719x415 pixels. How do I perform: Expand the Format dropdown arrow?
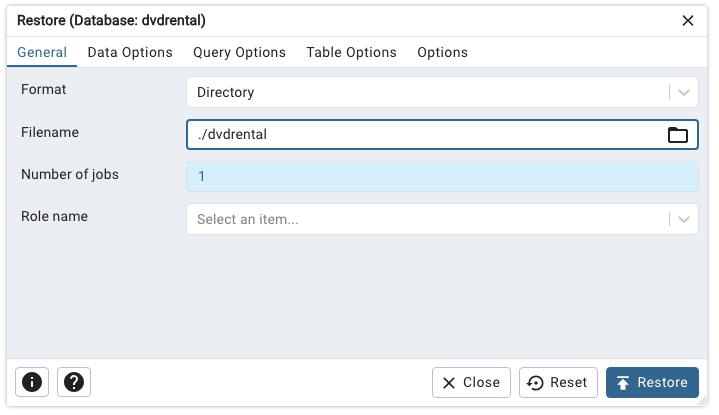point(684,93)
